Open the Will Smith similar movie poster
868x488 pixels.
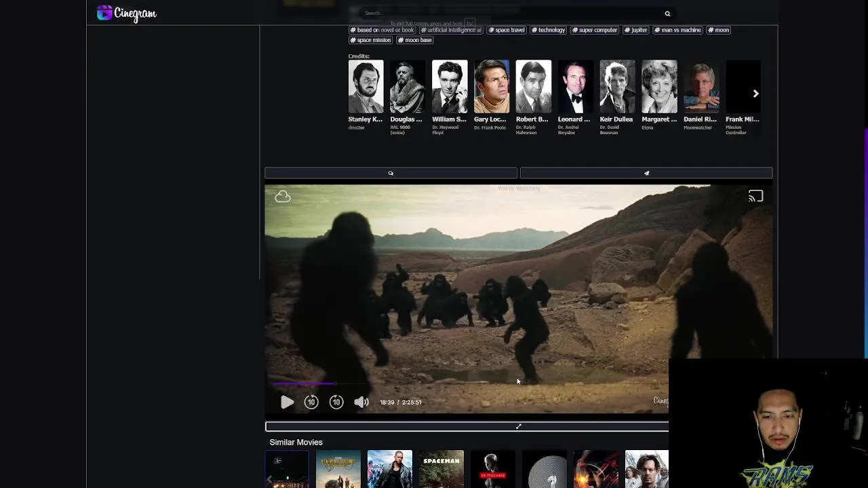(x=390, y=469)
